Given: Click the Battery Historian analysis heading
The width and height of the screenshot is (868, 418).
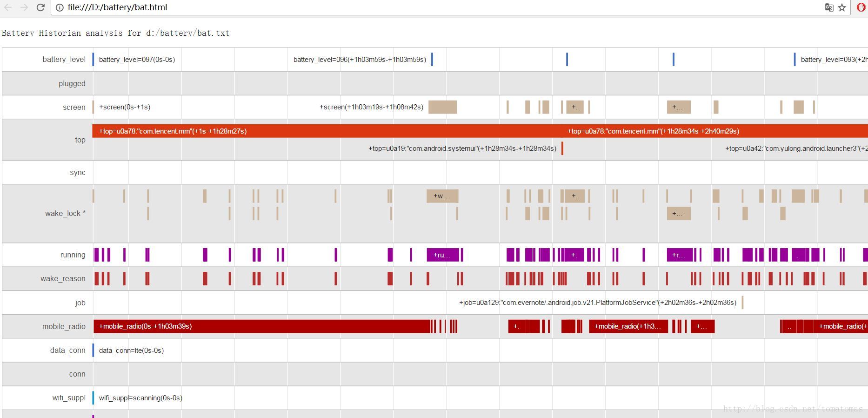Looking at the screenshot, I should [x=116, y=33].
